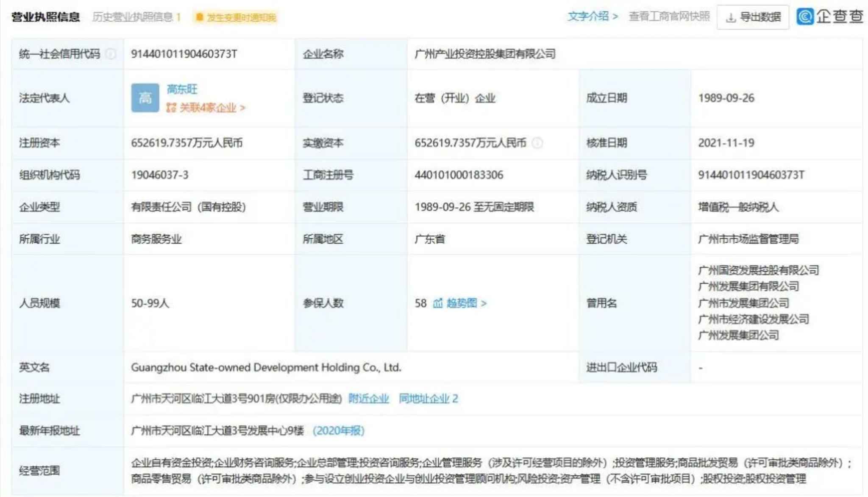This screenshot has height=497, width=868.
Task: Click credit code 91440101190460373T in first row
Action: pyautogui.click(x=184, y=54)
